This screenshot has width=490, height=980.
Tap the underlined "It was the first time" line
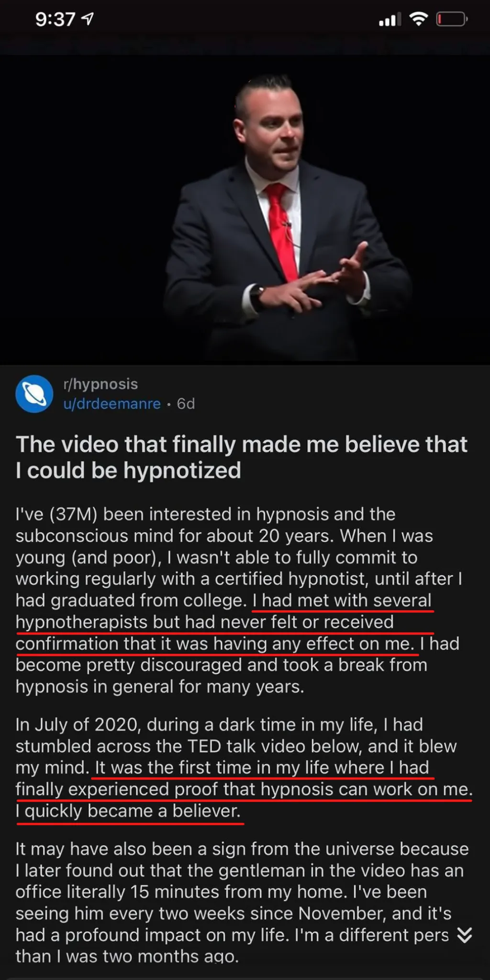coord(262,768)
